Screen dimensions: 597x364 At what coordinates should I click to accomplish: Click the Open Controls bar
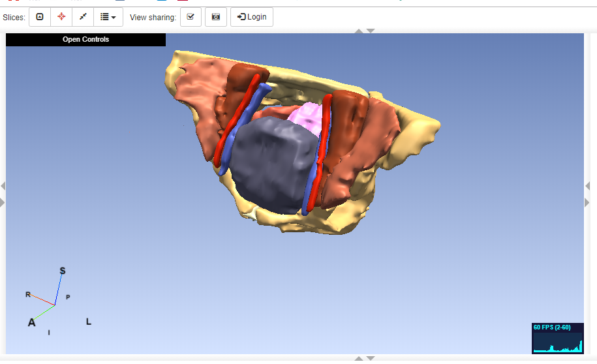(x=85, y=40)
